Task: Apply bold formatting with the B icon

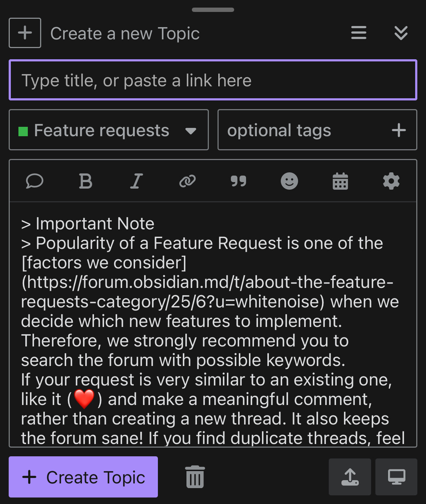Action: click(x=86, y=181)
